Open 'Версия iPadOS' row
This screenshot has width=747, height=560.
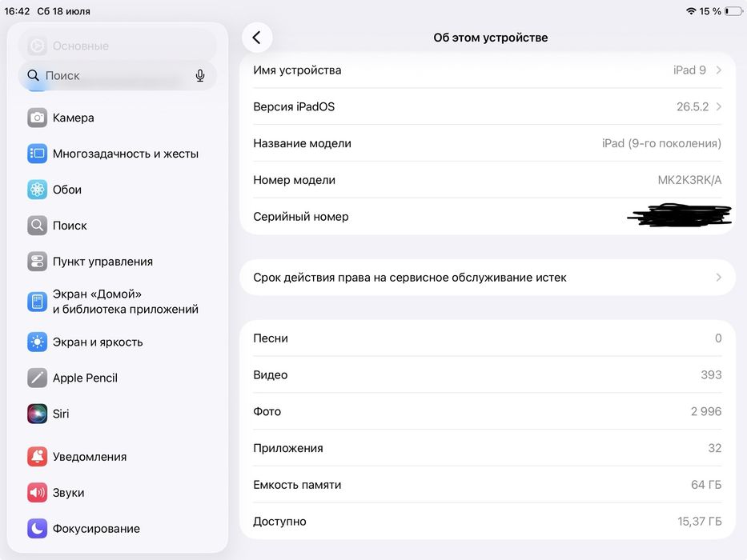pos(488,106)
